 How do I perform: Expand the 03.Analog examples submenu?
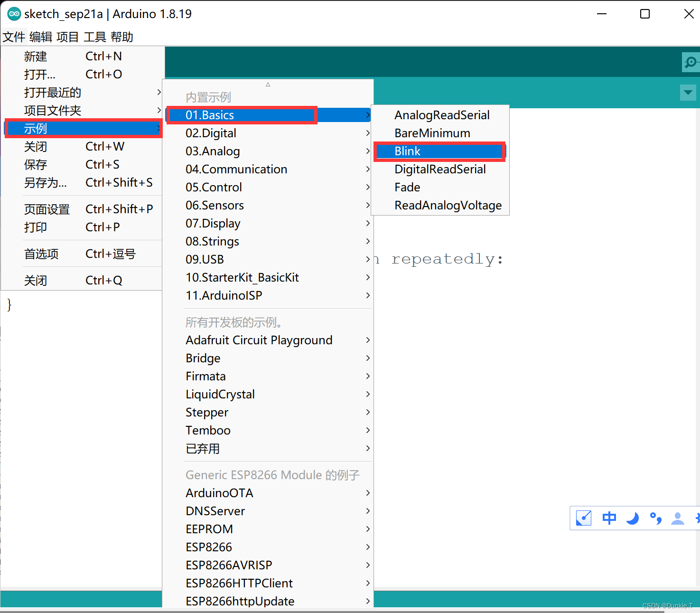click(x=268, y=151)
